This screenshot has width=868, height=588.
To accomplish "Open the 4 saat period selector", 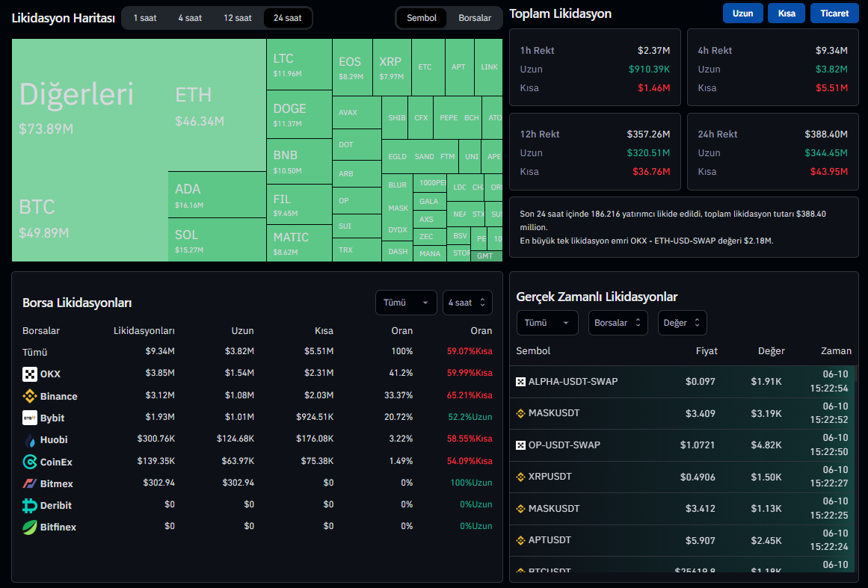I will click(467, 303).
